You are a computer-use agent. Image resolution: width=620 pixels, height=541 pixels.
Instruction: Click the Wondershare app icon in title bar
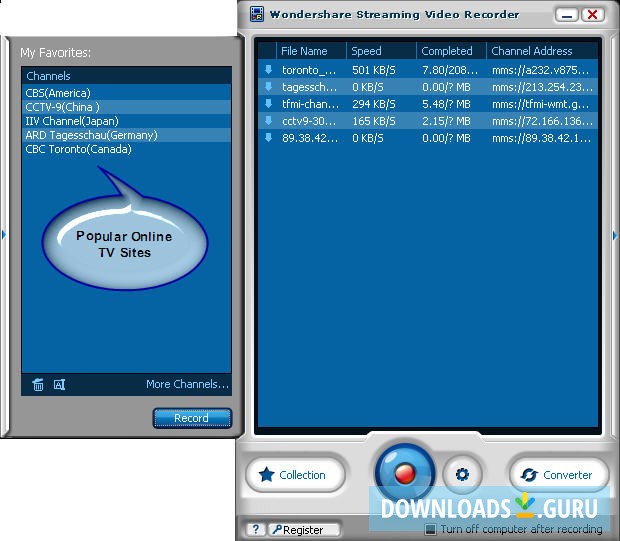pyautogui.click(x=257, y=14)
